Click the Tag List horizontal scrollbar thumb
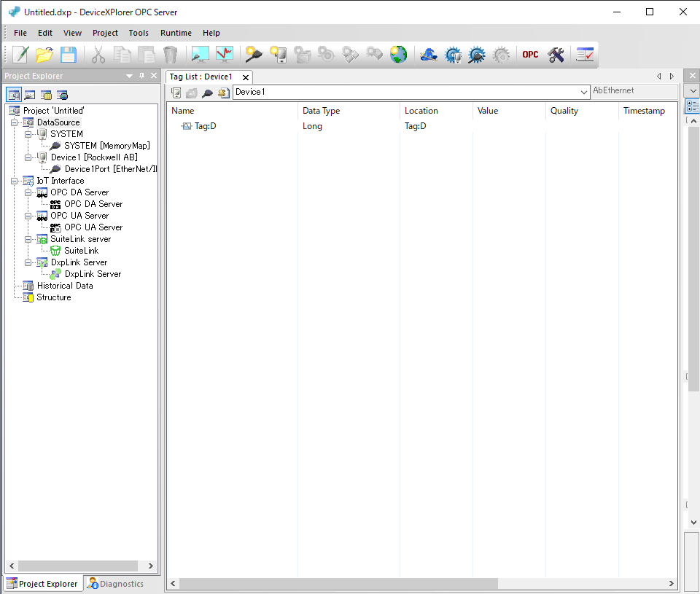 [x=338, y=584]
